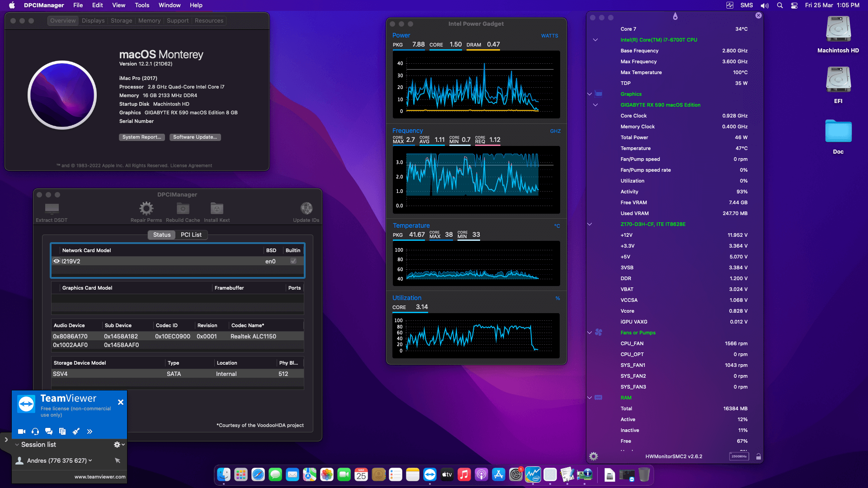Collapse the Fans or Pumps section
This screenshot has width=868, height=488.
(x=590, y=333)
